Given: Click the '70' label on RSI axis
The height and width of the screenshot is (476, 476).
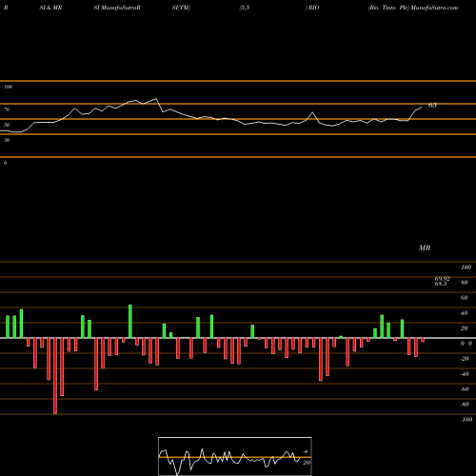Looking at the screenshot, I should pos(7,109).
